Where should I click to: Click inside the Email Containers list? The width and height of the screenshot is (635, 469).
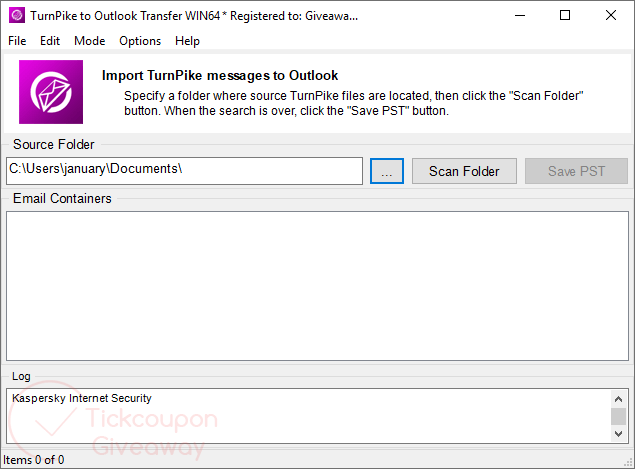pos(318,286)
